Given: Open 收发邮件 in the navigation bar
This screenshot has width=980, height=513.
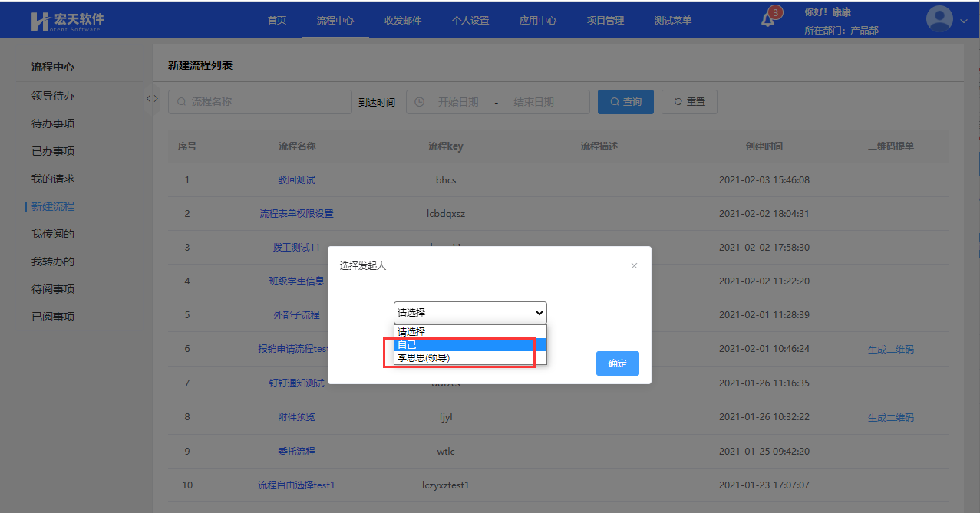Looking at the screenshot, I should click(x=403, y=21).
